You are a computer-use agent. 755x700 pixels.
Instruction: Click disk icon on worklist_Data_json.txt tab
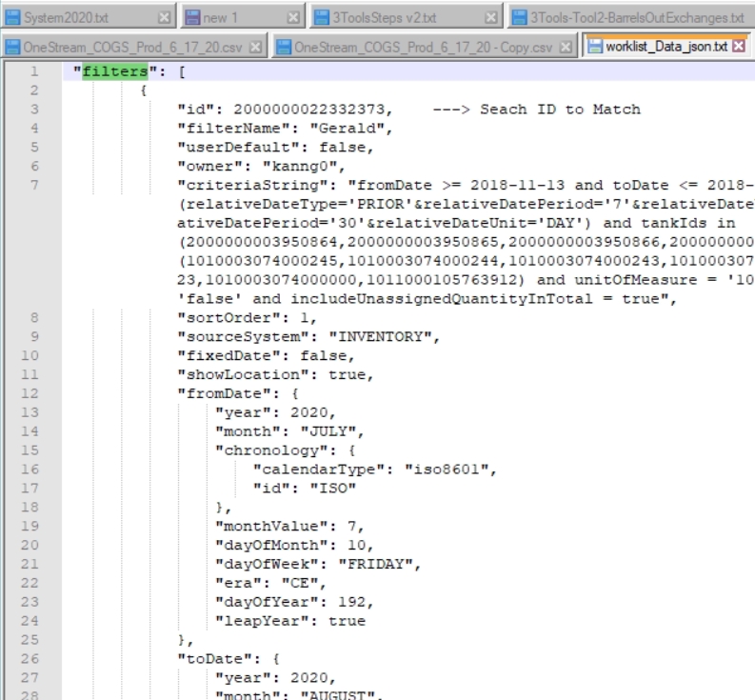click(x=596, y=47)
